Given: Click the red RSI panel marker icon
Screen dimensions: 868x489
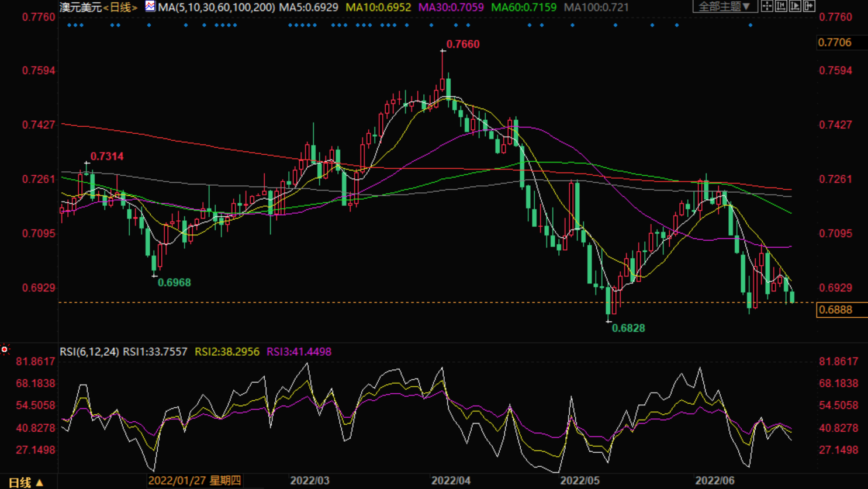Looking at the screenshot, I should pyautogui.click(x=5, y=349).
